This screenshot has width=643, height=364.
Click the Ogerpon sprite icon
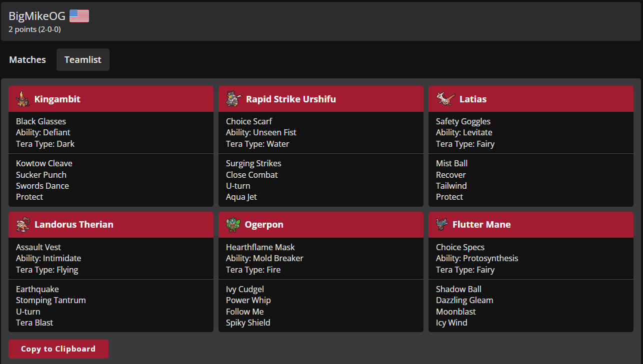tap(233, 225)
